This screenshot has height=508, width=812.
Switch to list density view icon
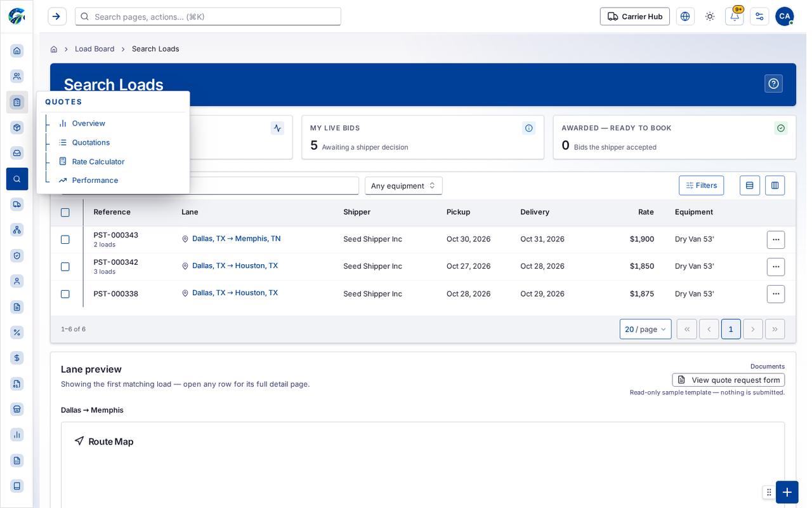coord(750,185)
